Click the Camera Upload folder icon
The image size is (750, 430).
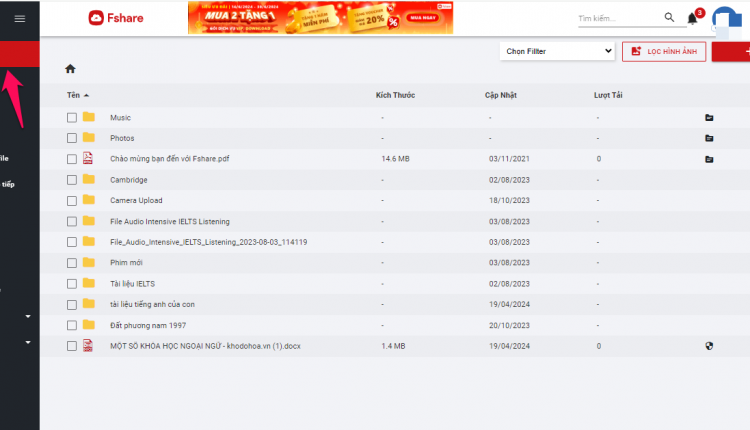88,199
